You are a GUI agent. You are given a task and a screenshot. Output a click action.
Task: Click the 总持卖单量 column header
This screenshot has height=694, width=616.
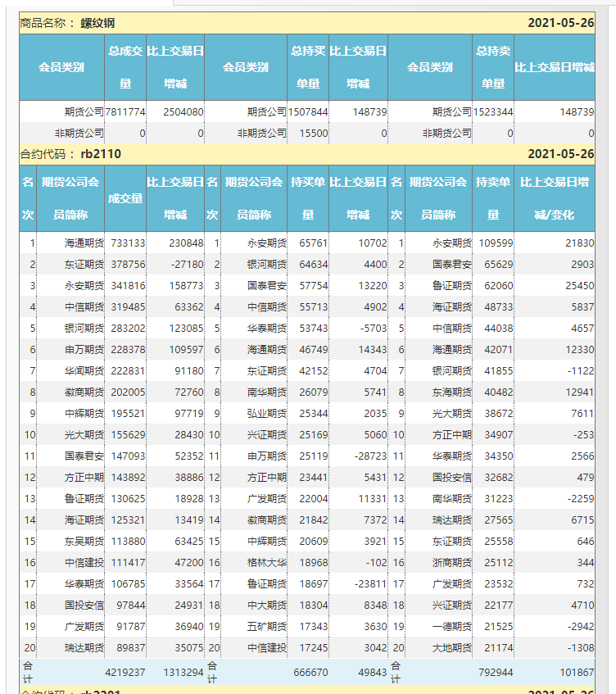click(492, 67)
